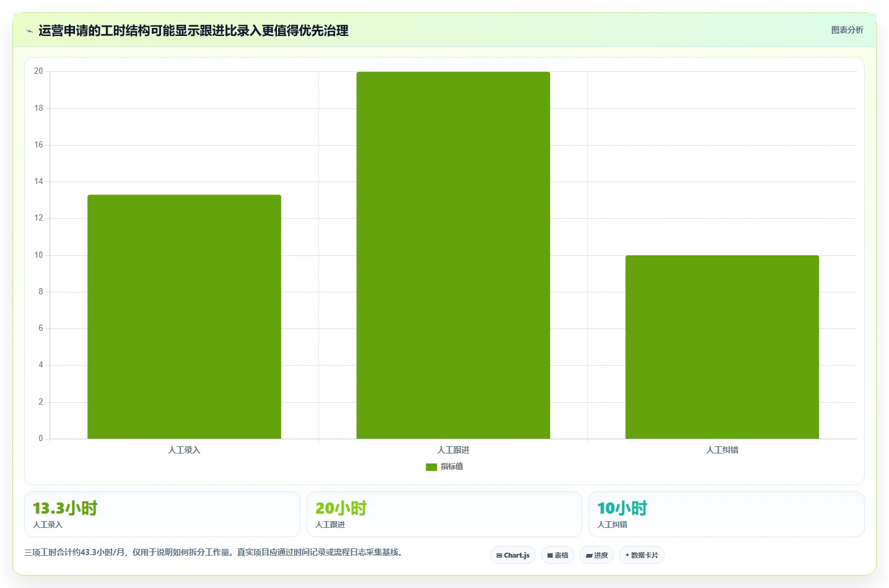Screen dimensions: 889x588
Task: Click the 表格 tag chip
Action: (558, 555)
